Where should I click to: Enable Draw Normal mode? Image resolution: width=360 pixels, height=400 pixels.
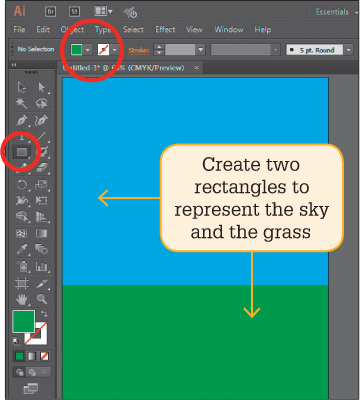click(20, 372)
